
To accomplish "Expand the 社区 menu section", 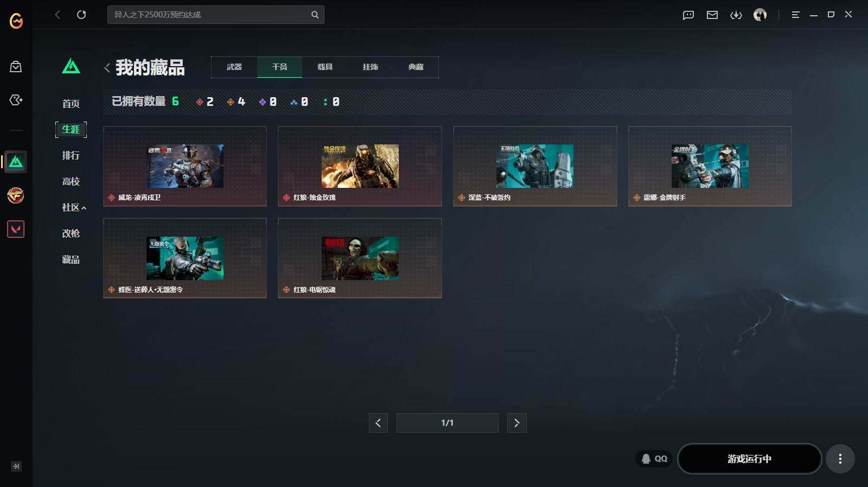I will tap(74, 208).
